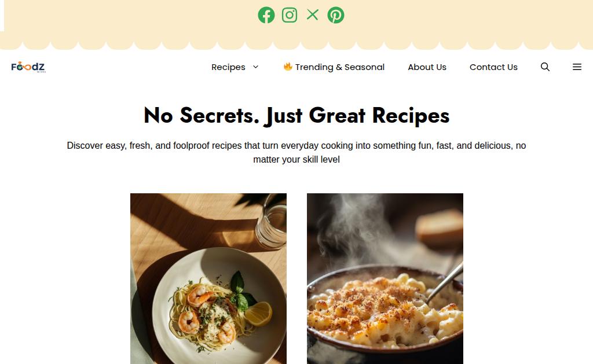
Task: View the baked mac and cheese image
Action: [x=385, y=278]
